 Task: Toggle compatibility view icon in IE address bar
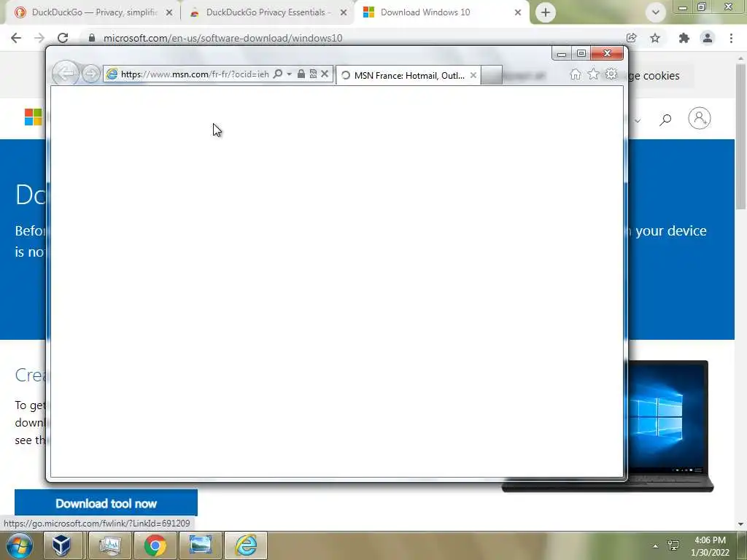point(313,74)
